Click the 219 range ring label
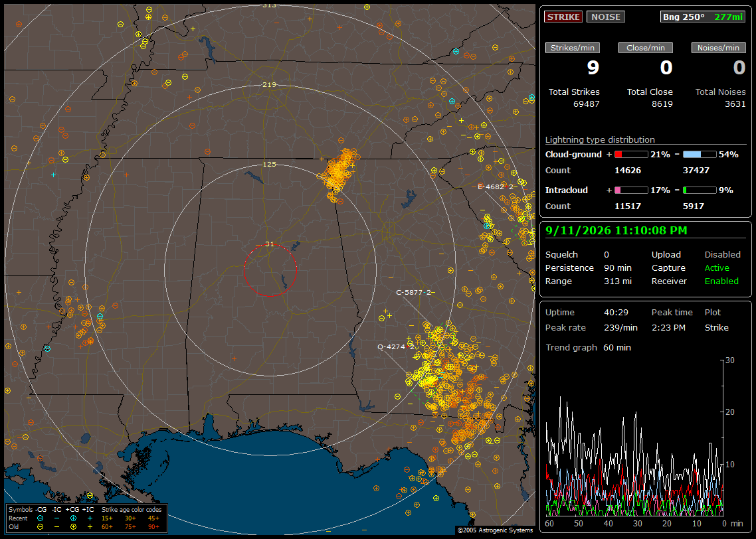Viewport: 756px width, 539px height. coord(269,85)
